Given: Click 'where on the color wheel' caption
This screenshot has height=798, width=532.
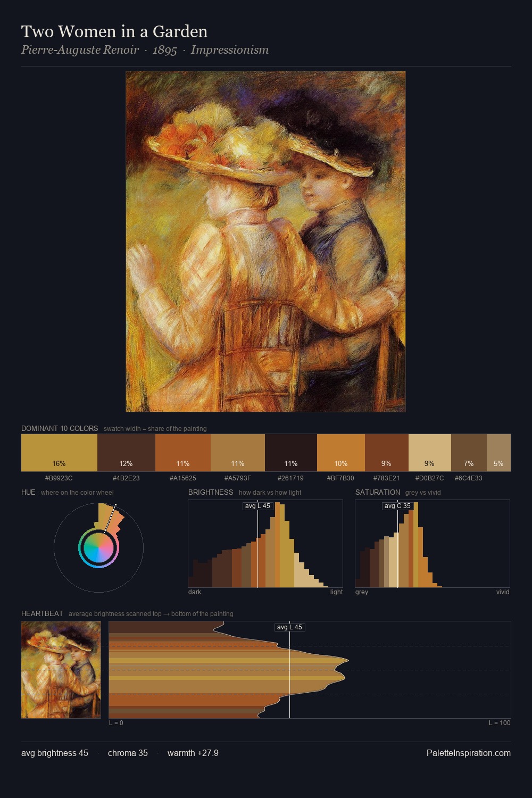Looking at the screenshot, I should coord(77,492).
